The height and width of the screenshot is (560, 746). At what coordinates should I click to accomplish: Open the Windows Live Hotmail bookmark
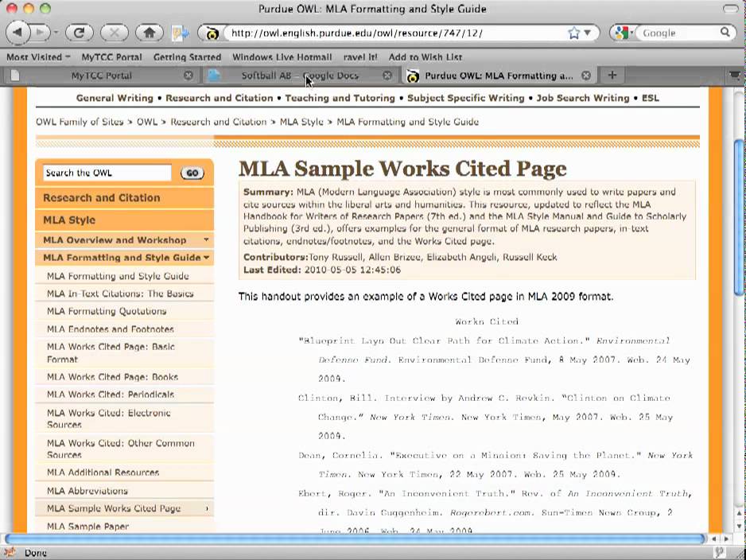(x=282, y=57)
